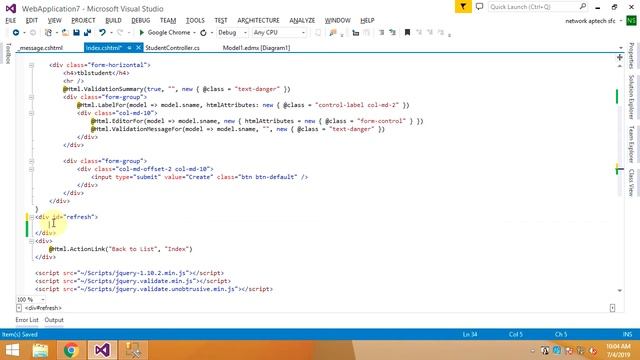The image size is (640, 360).
Task: Click the div#refresh breadcrumb tag
Action: [43, 308]
